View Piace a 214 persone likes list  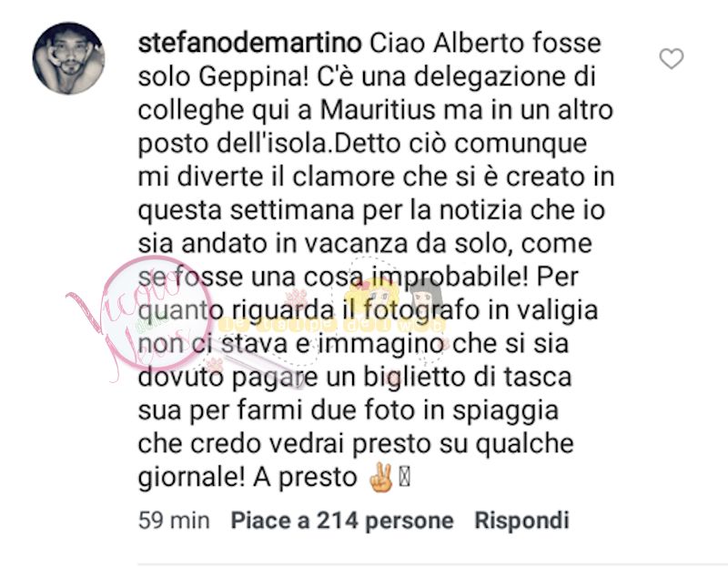tap(342, 520)
